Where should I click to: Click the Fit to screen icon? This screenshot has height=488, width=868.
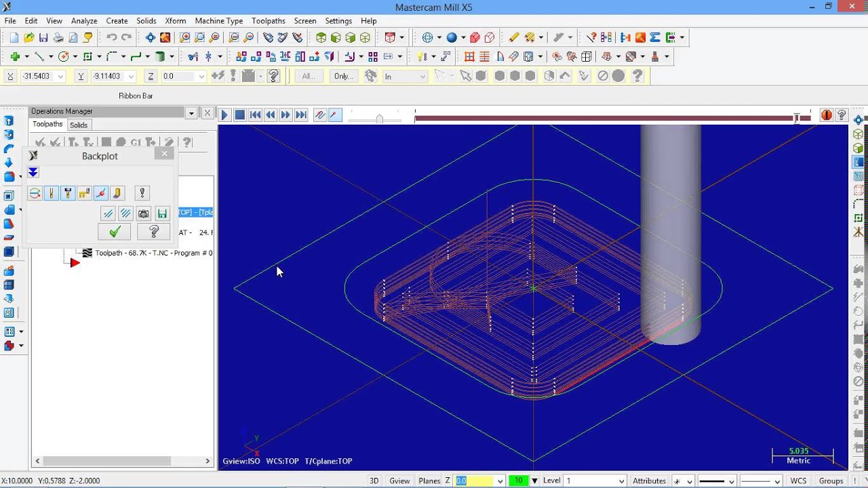tap(151, 38)
